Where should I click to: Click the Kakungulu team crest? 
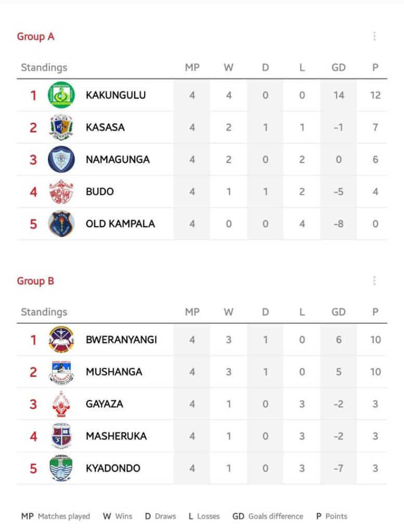tap(61, 95)
